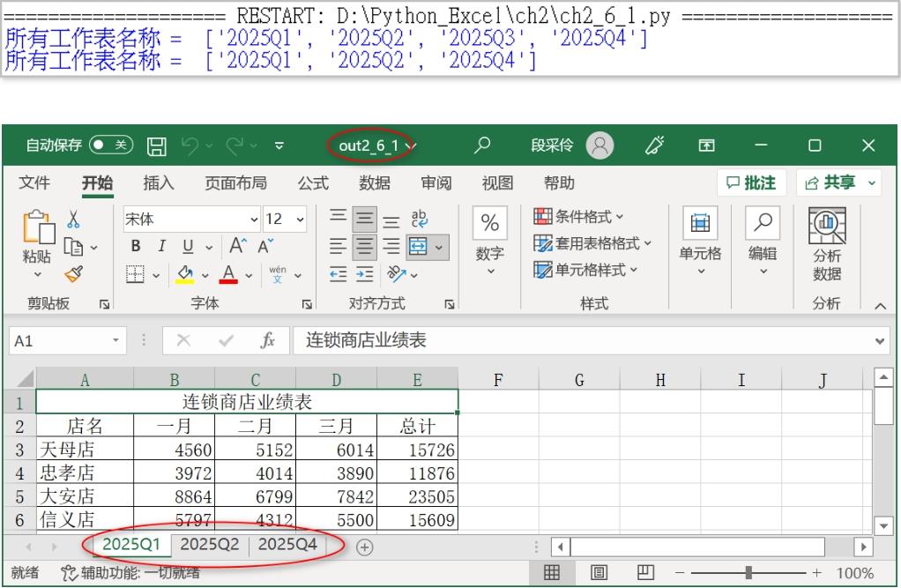Screen dimensions: 901x588
Task: Click the Share (共享) button
Action: pyautogui.click(x=838, y=182)
